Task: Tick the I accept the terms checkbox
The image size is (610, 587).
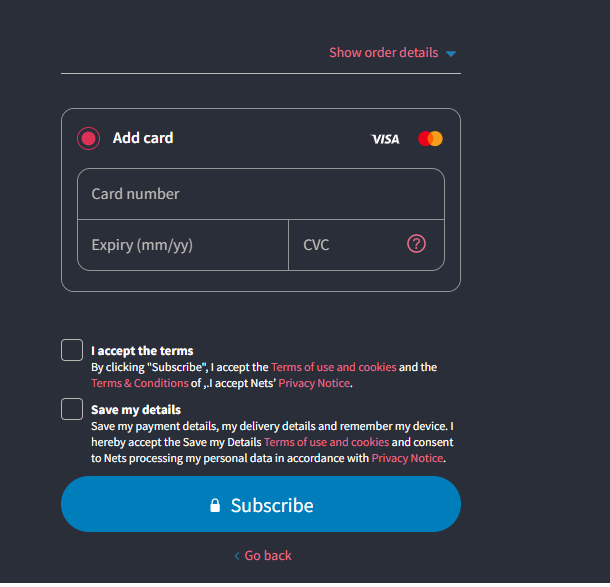Action: pos(72,350)
